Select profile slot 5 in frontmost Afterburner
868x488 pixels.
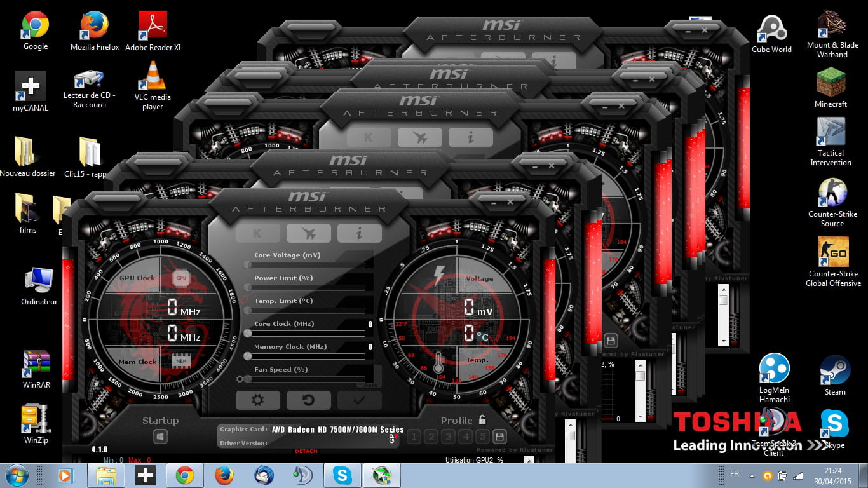tap(482, 437)
